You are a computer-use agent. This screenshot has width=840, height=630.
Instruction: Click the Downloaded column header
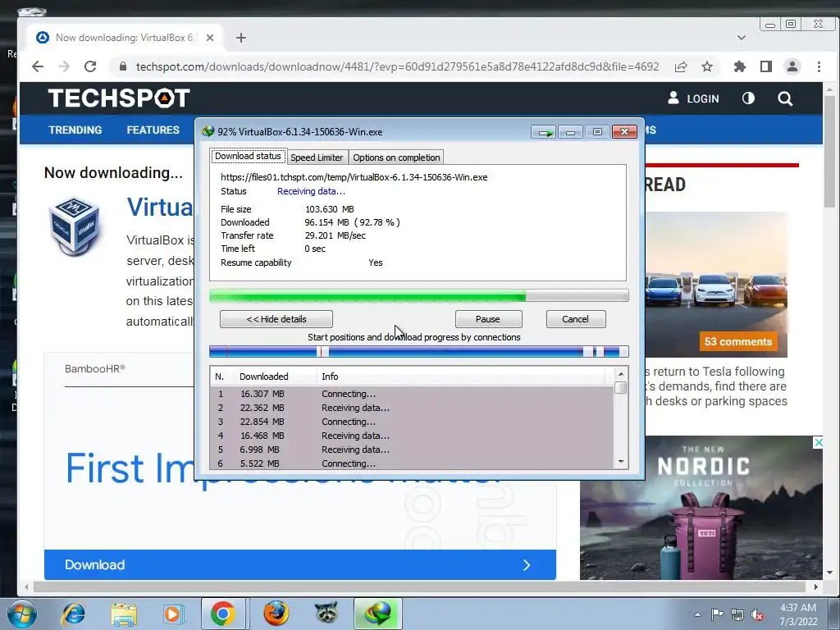[276, 377]
